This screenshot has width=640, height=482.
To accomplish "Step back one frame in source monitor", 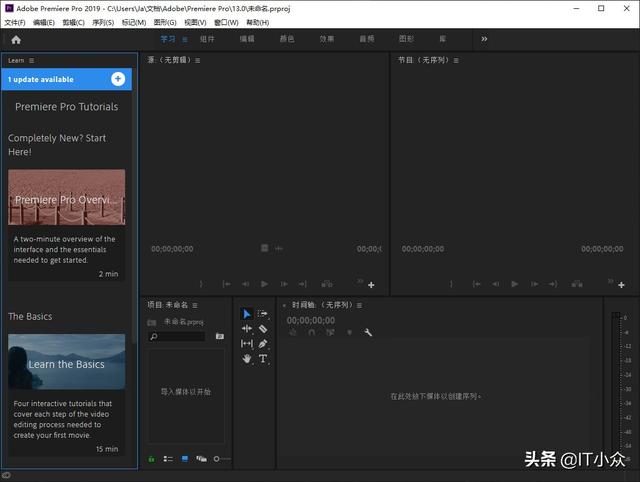I will (x=245, y=284).
